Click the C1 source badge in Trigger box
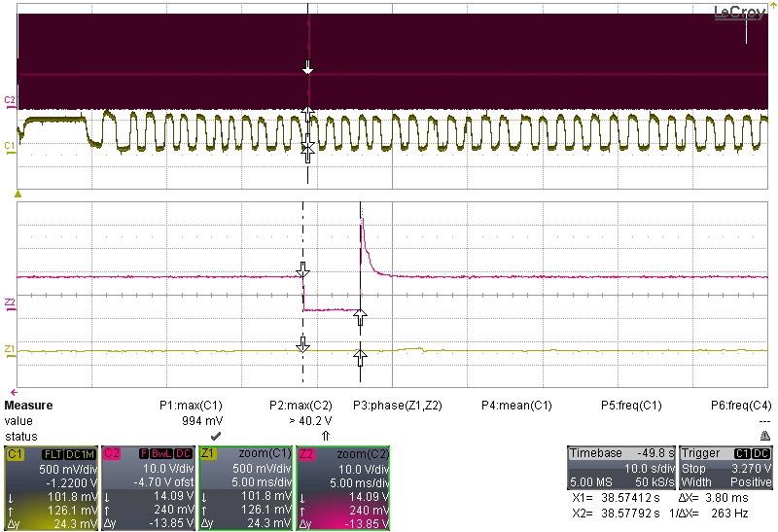 743,453
